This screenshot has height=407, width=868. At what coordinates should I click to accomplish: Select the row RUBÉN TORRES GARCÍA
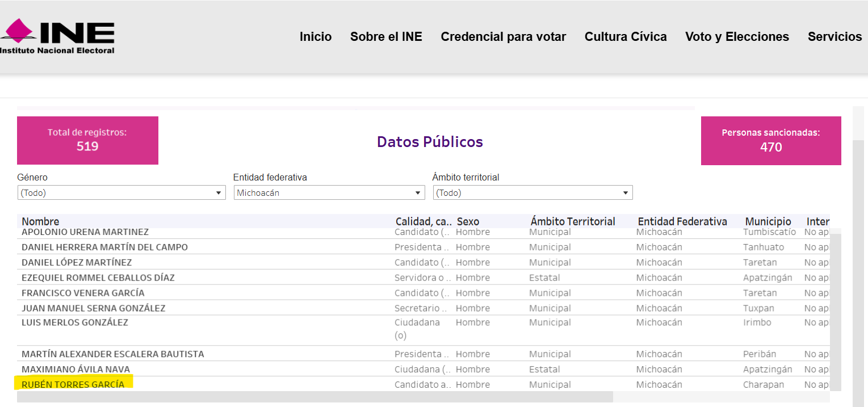tap(73, 385)
